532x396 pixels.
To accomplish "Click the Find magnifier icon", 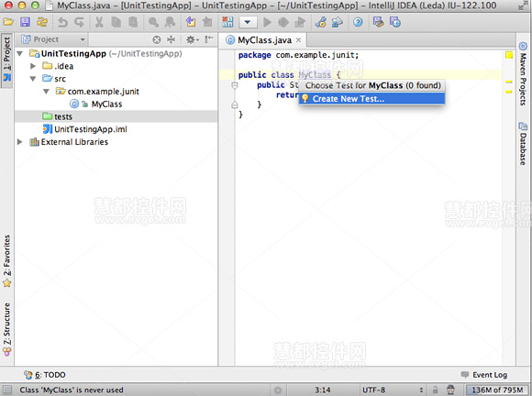I will 153,22.
